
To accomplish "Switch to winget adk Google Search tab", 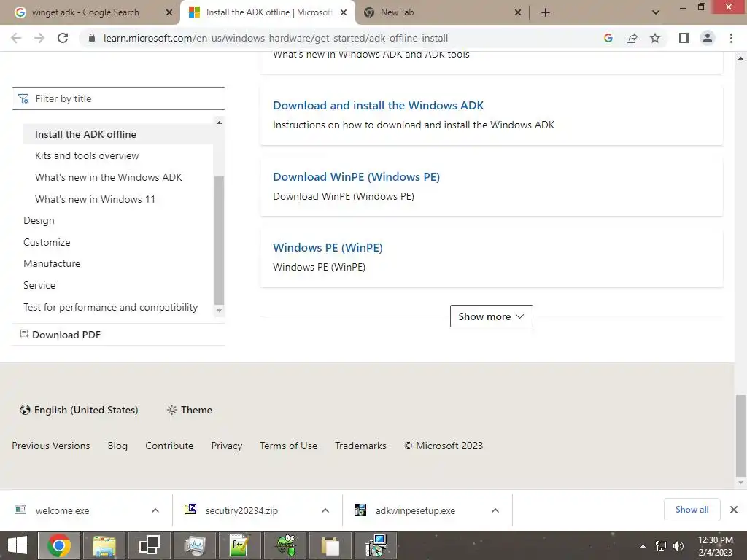I will click(x=86, y=12).
